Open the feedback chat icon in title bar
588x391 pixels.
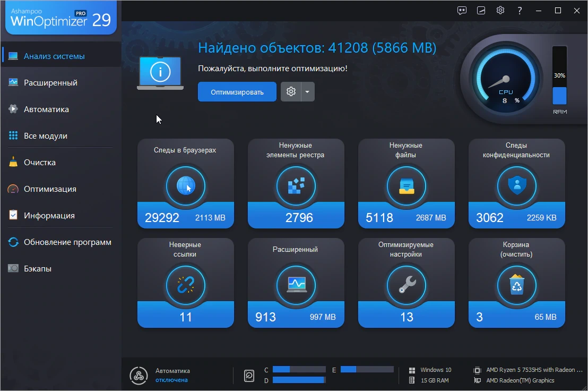(462, 11)
